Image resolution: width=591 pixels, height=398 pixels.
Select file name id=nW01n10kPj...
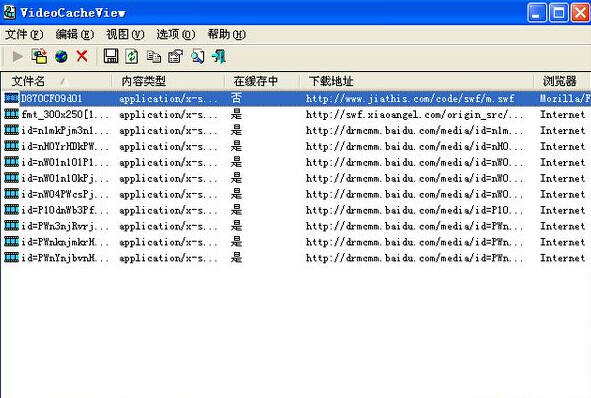point(65,178)
